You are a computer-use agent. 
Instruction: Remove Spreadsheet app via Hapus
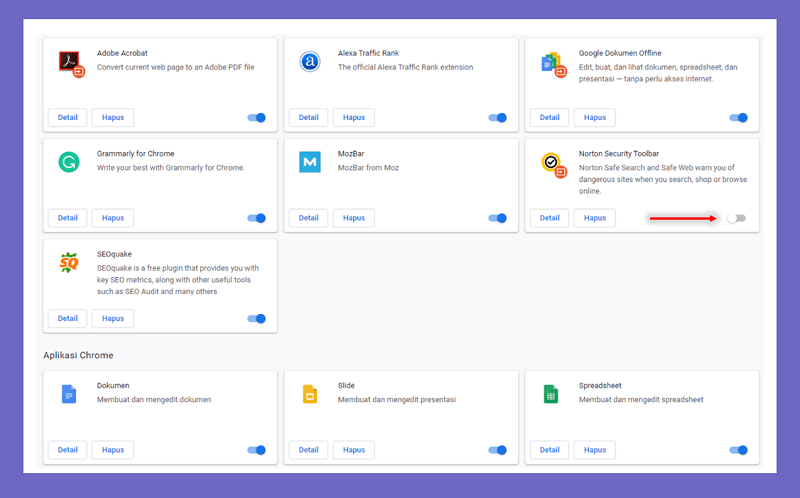coord(594,450)
